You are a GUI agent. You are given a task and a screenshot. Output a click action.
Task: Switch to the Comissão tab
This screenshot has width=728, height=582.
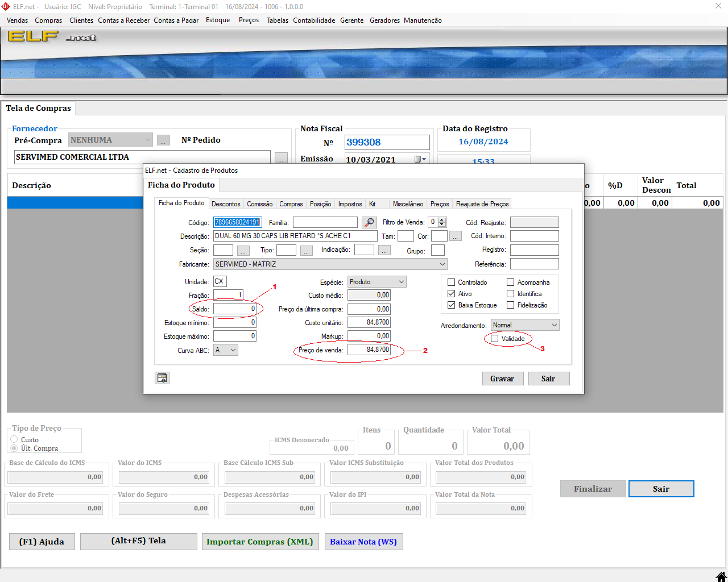point(260,204)
